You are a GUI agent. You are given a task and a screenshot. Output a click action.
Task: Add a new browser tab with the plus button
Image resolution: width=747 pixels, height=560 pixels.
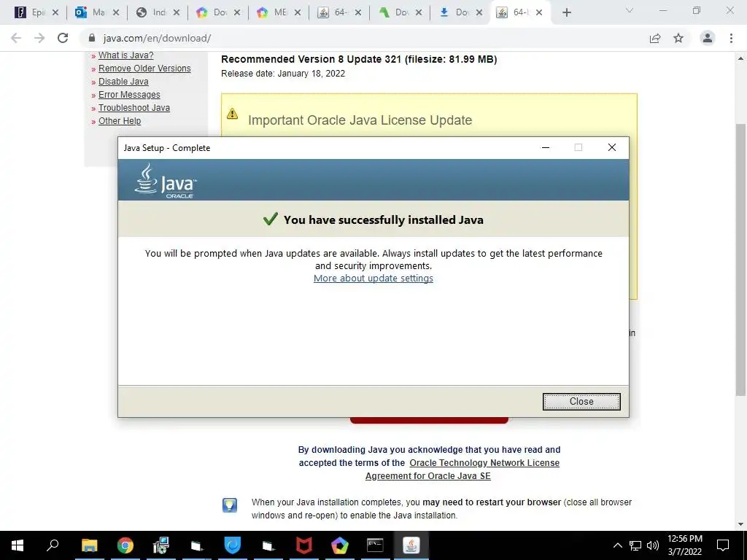pos(566,12)
